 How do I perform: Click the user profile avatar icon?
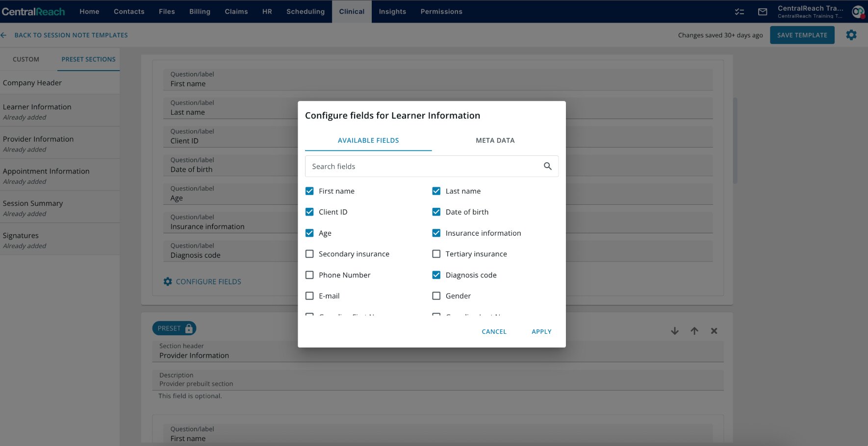(857, 12)
